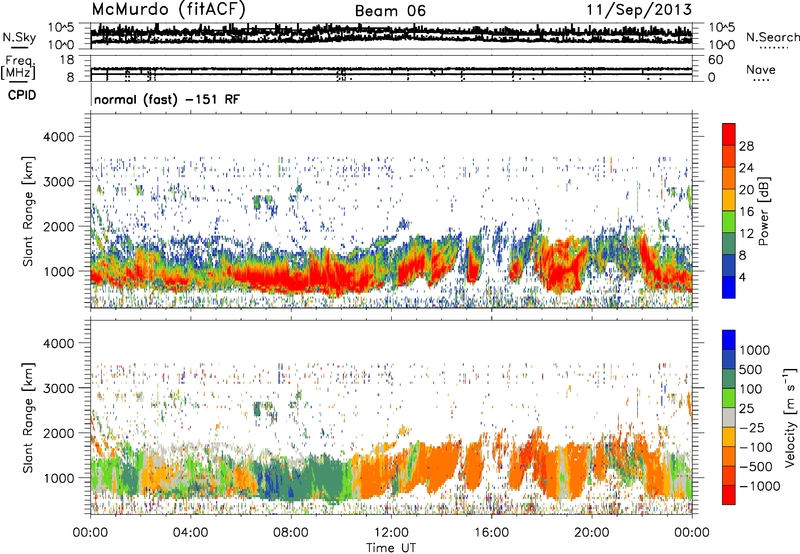Pick the blue 4–8 dB Power swatch

pyautogui.click(x=729, y=266)
